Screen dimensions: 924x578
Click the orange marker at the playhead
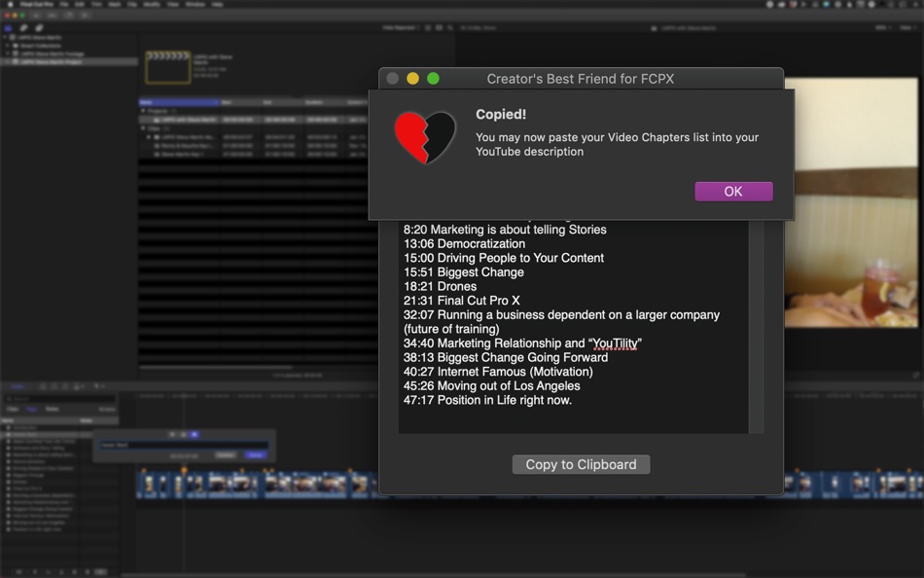pos(184,470)
